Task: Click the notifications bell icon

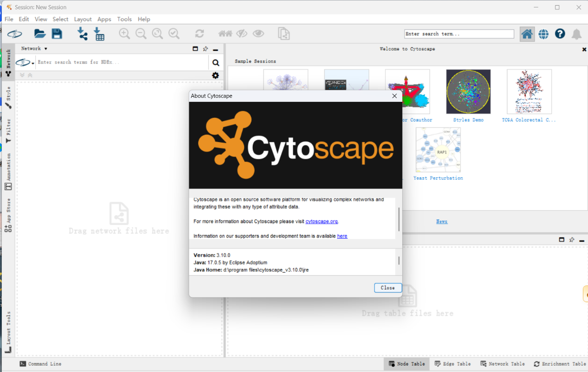Action: (576, 34)
